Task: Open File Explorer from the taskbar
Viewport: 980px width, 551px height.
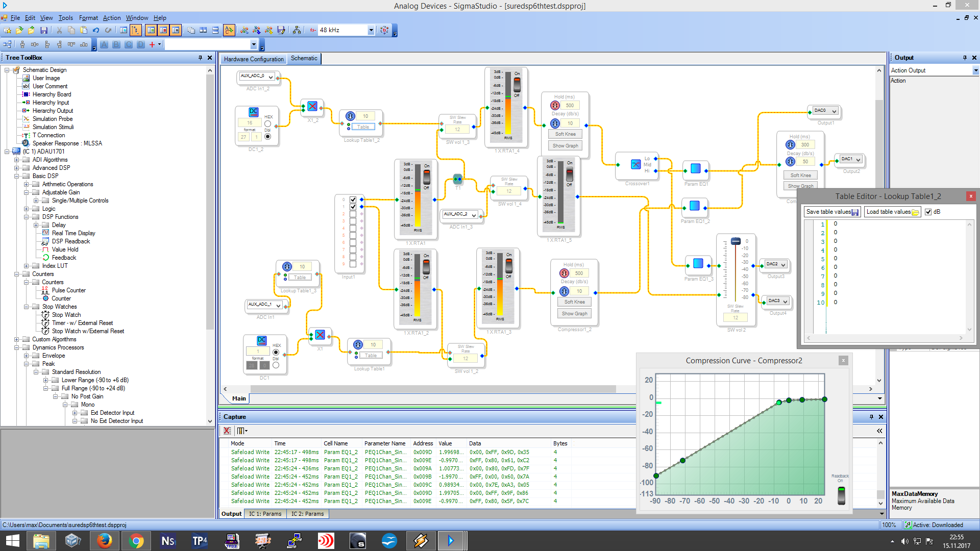Action: tap(41, 541)
